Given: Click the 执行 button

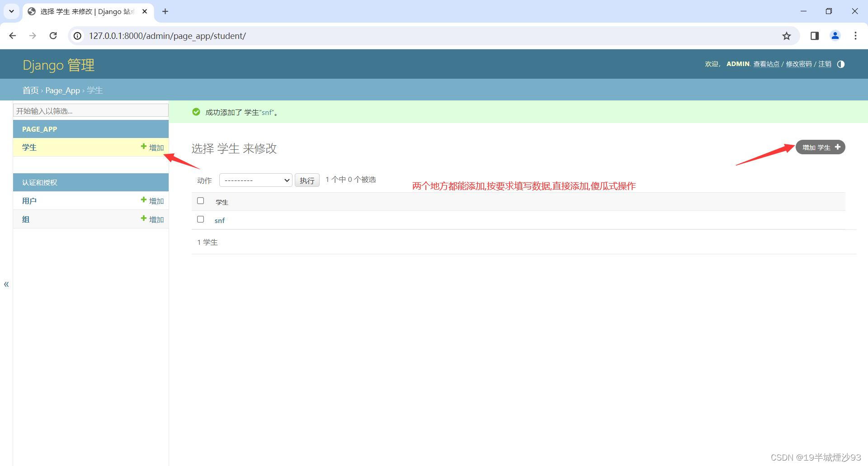Looking at the screenshot, I should 307,180.
